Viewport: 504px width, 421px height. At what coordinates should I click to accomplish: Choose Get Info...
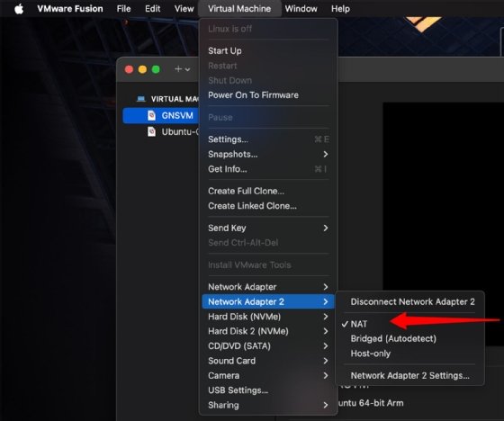pos(268,169)
